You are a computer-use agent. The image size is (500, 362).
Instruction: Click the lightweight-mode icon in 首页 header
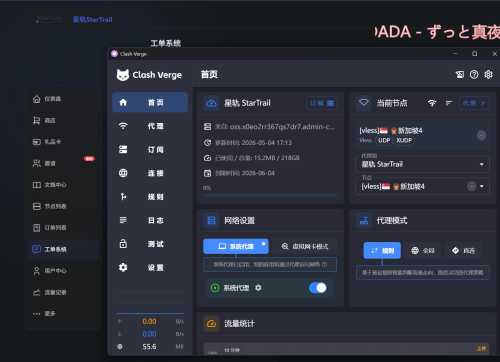[460, 74]
